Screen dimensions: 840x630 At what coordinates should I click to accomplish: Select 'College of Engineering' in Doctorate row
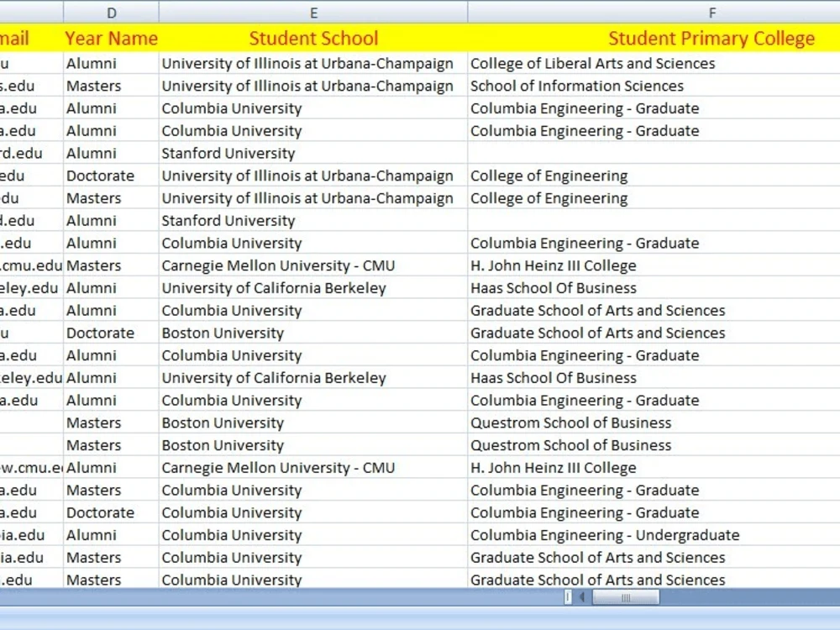[654, 176]
